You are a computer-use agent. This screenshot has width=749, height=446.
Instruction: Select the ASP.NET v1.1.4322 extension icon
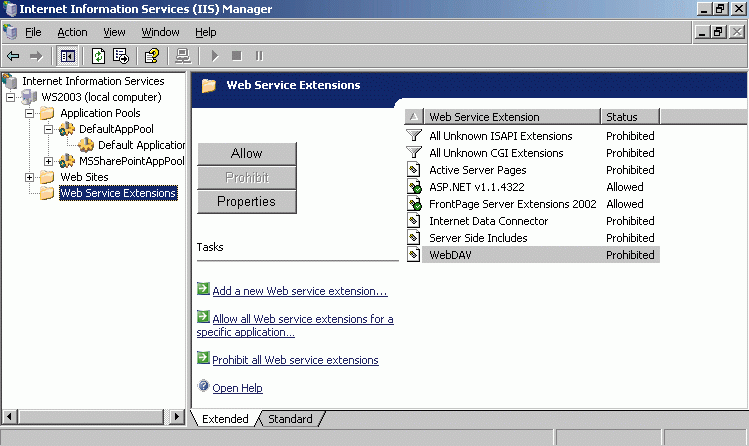click(415, 187)
